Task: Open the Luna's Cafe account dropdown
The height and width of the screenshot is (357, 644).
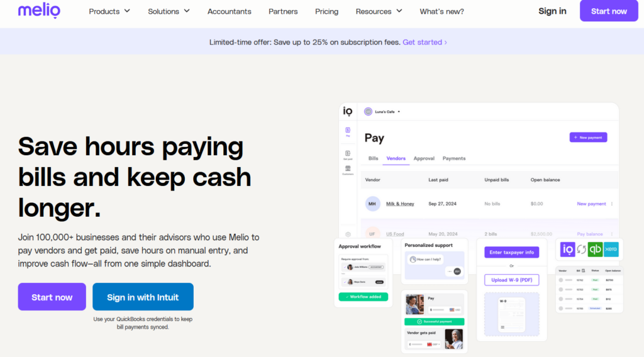Action: coord(382,112)
